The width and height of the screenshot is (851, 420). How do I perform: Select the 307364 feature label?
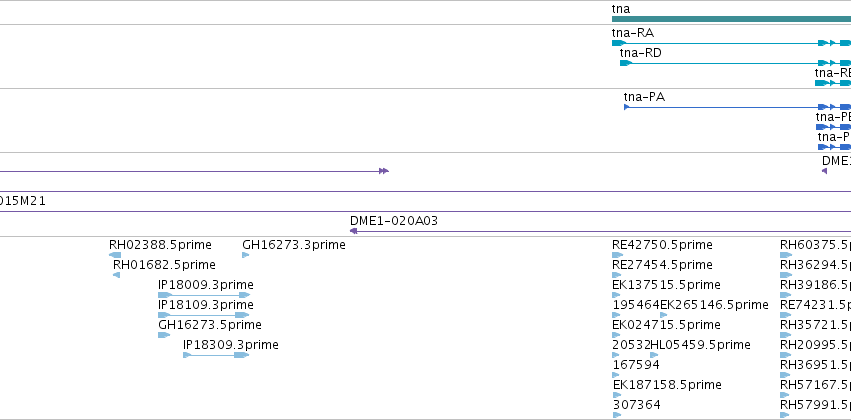coord(637,405)
